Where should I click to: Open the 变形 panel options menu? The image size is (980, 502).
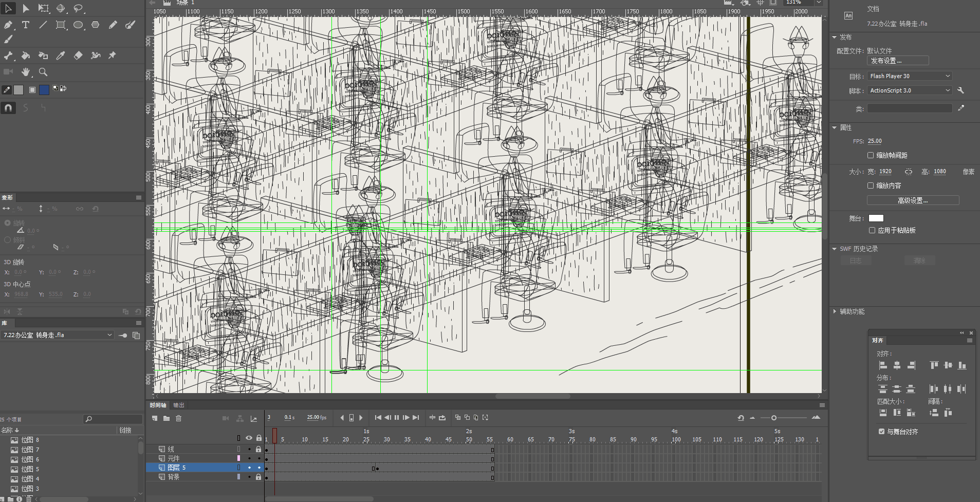[x=139, y=197]
